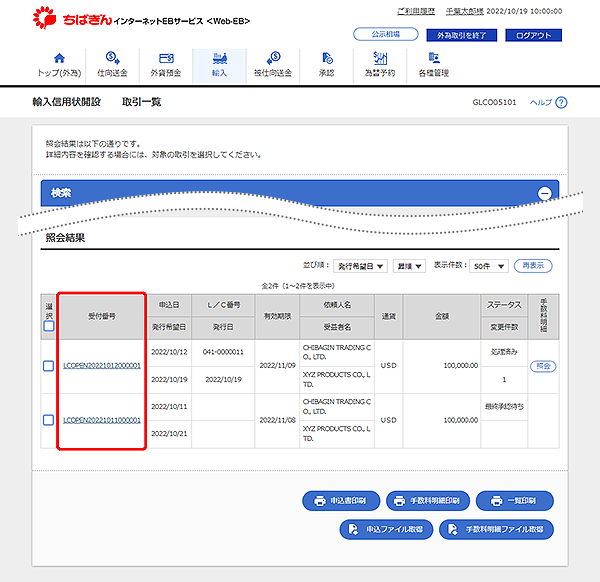Screen dimensions: 600x582
Task: Open the 発行希望日 sort order dropdown
Action: pyautogui.click(x=360, y=266)
